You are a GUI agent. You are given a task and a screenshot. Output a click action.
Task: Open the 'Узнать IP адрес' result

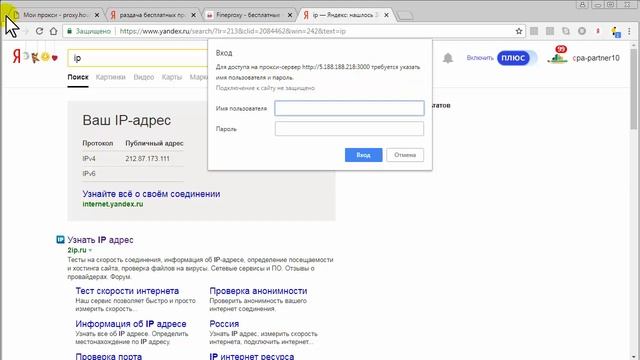tap(100, 240)
